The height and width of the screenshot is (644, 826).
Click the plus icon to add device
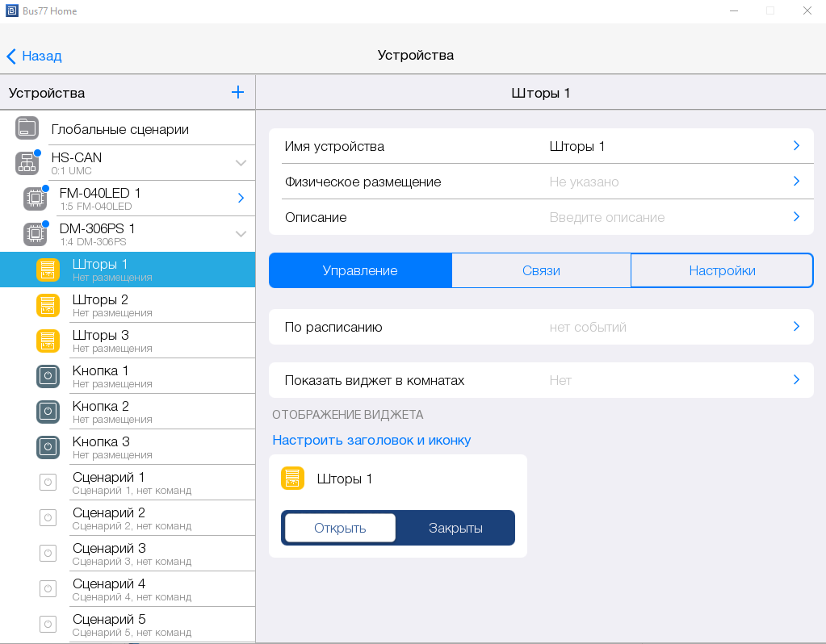[237, 93]
